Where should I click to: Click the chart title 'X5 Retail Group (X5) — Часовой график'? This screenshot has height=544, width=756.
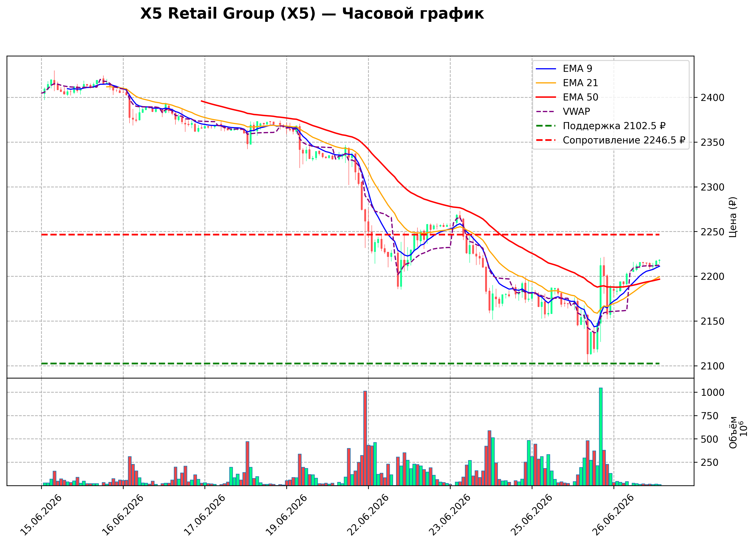click(x=312, y=14)
